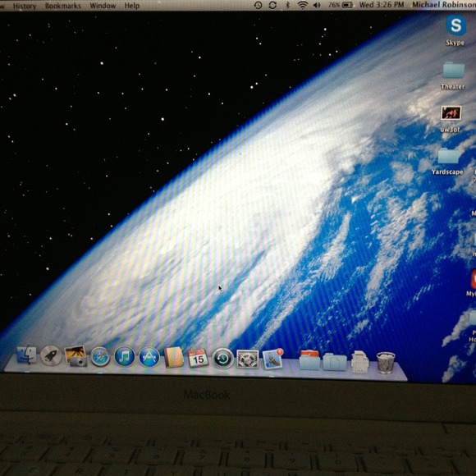Open Bluetooth status menu
476x476 pixels.
click(287, 5)
